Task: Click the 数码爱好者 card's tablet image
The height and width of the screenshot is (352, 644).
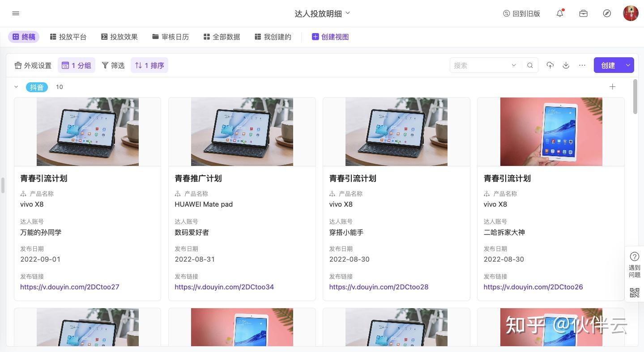Action: click(242, 131)
